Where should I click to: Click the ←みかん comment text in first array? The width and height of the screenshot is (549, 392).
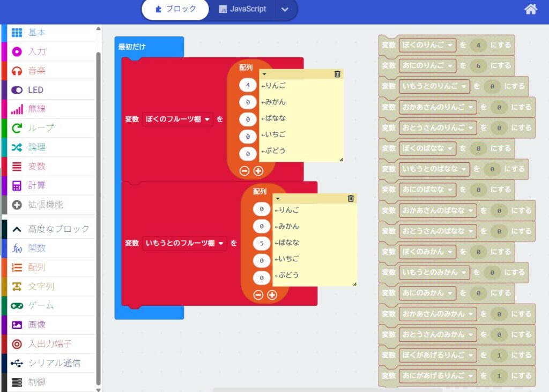273,102
